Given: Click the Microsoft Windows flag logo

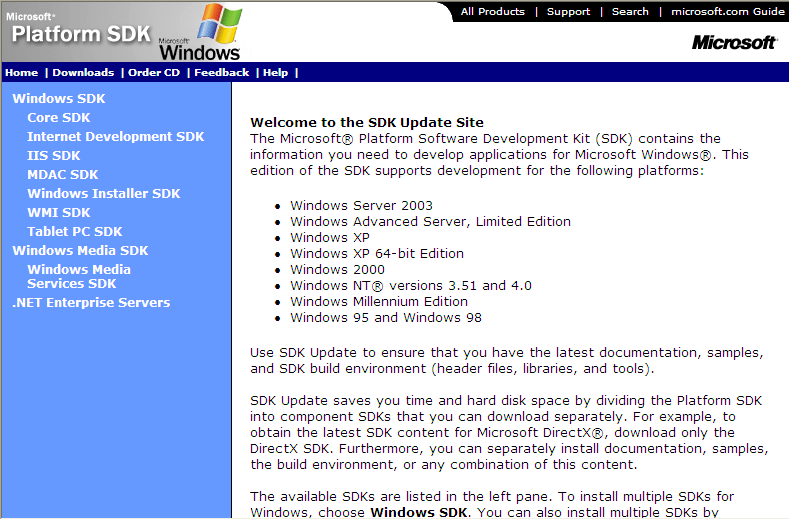Looking at the screenshot, I should tap(200, 32).
